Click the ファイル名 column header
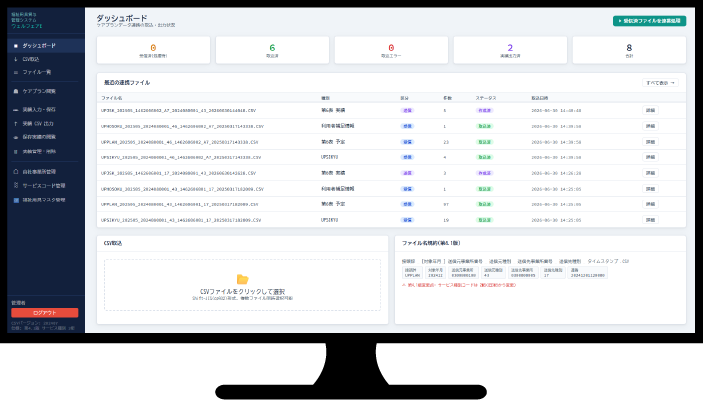The height and width of the screenshot is (400, 703). pos(112,98)
